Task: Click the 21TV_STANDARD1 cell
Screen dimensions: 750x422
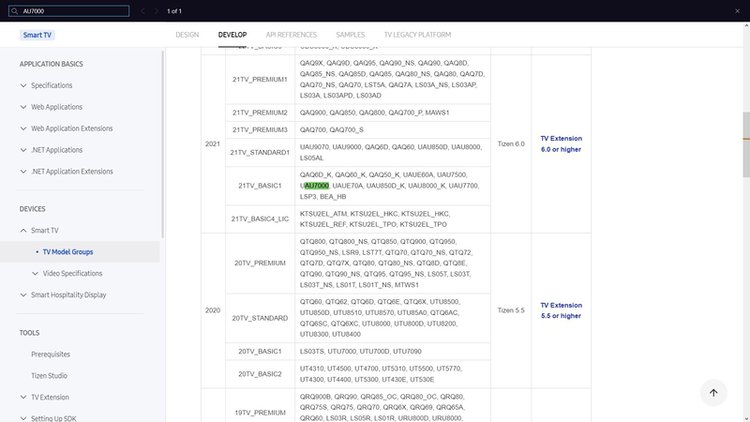Action: pyautogui.click(x=260, y=153)
